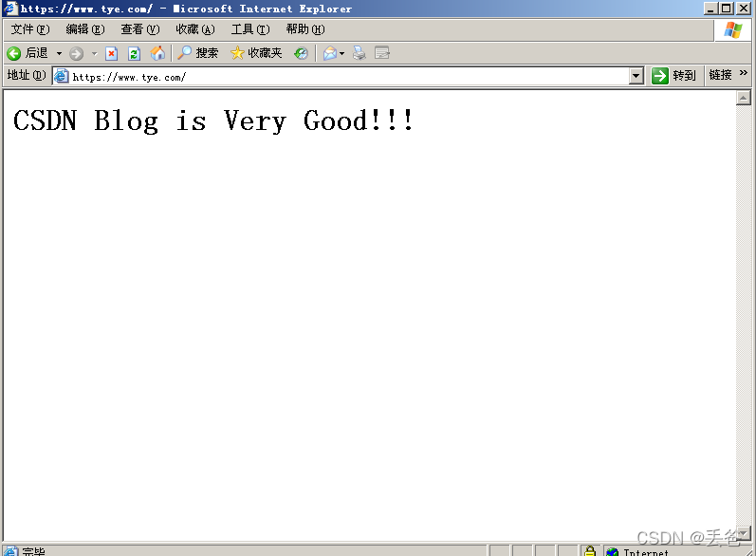The height and width of the screenshot is (556, 756).
Task: Open the 收藏(A) menu
Action: point(194,29)
